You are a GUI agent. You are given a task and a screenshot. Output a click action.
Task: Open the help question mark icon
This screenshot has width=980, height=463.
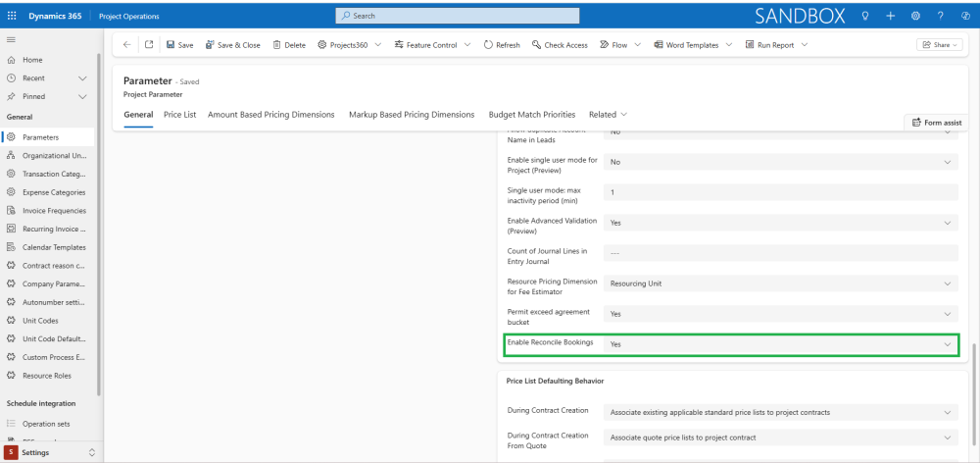click(x=940, y=16)
